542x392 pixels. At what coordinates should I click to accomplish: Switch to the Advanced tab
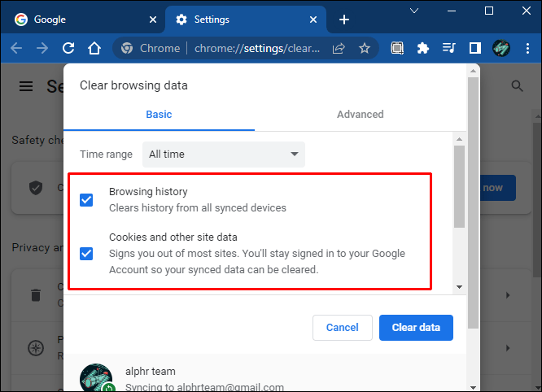361,115
